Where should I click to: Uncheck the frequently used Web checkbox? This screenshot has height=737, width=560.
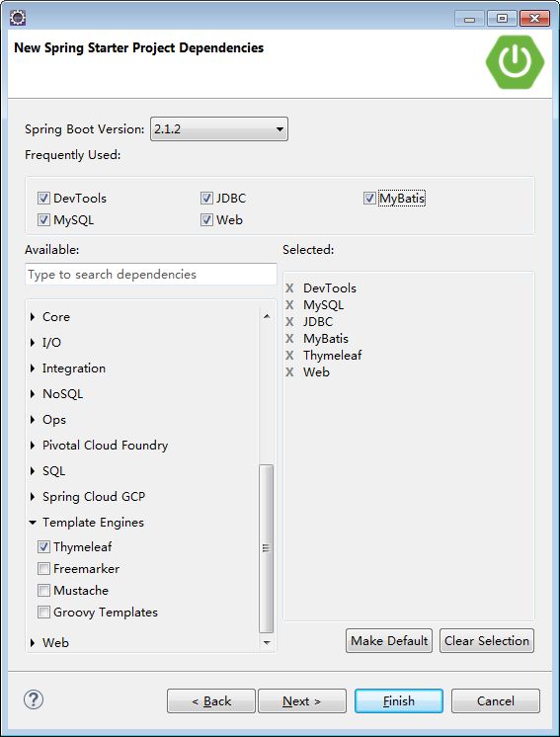point(206,220)
